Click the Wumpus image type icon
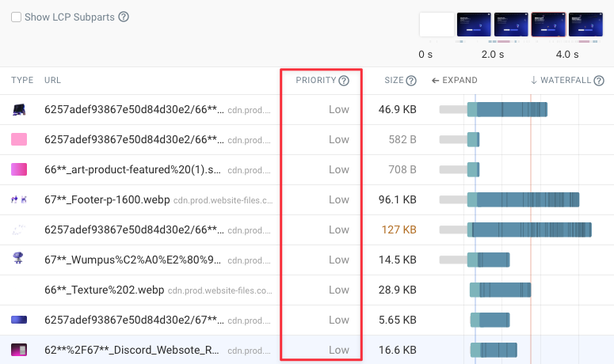The height and width of the screenshot is (364, 614). (x=19, y=260)
